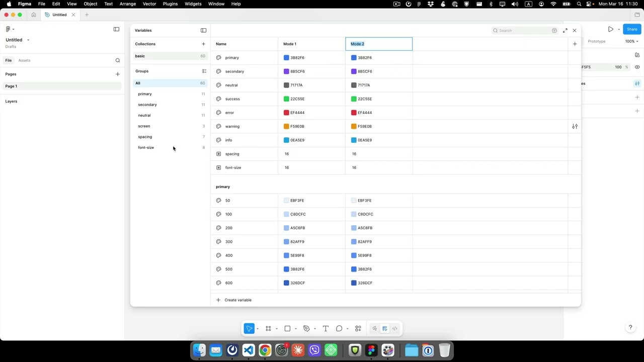Open the Figma main menu icon

8,29
